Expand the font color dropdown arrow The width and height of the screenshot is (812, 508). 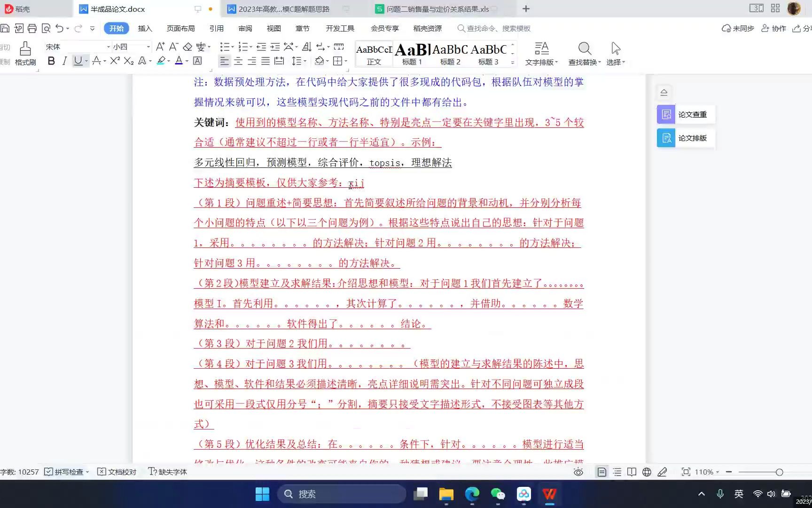coord(186,61)
